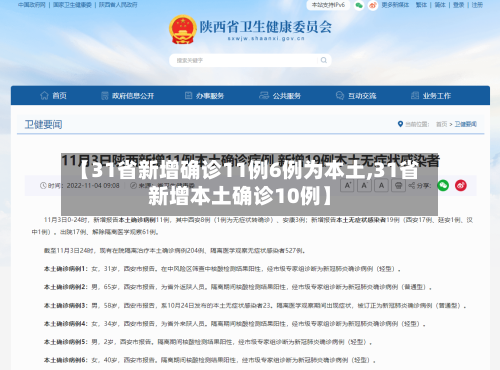Open 互动交流 menu item

[362, 96]
